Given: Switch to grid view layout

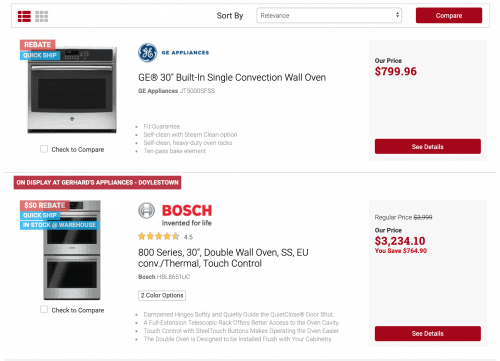Looking at the screenshot, I should tap(42, 16).
